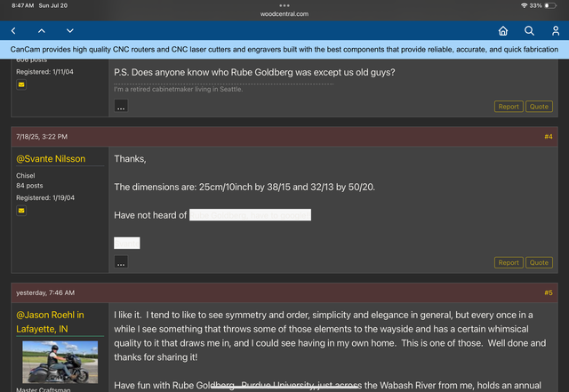Open the three-dot multitasking menu at top
This screenshot has width=569, height=392.
[284, 5]
